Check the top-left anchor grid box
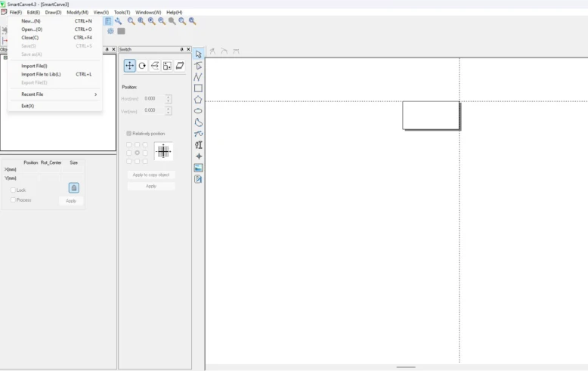 click(129, 144)
